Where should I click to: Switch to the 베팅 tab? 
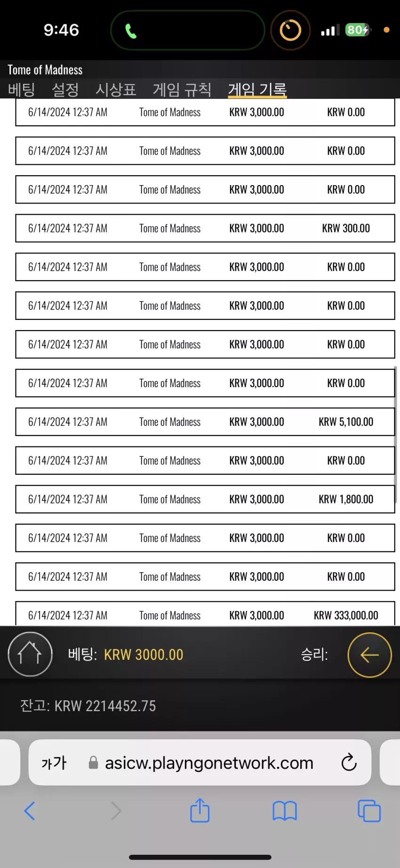click(x=22, y=89)
